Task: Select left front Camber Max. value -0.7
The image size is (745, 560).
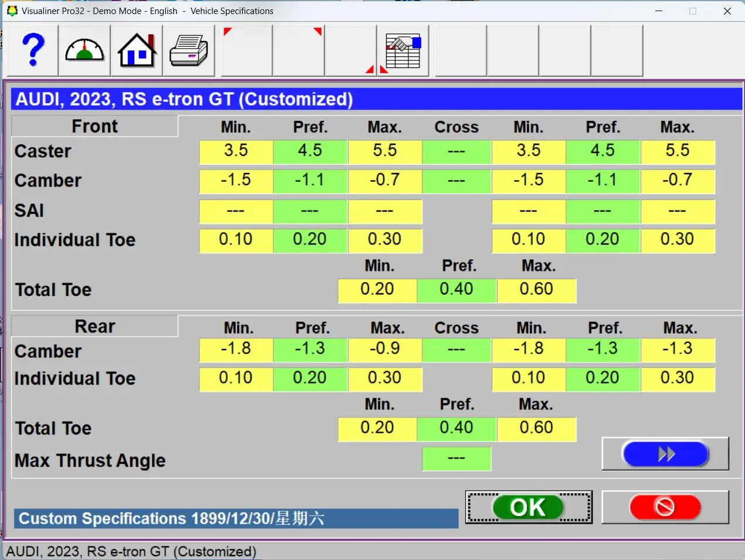Action: pyautogui.click(x=385, y=181)
